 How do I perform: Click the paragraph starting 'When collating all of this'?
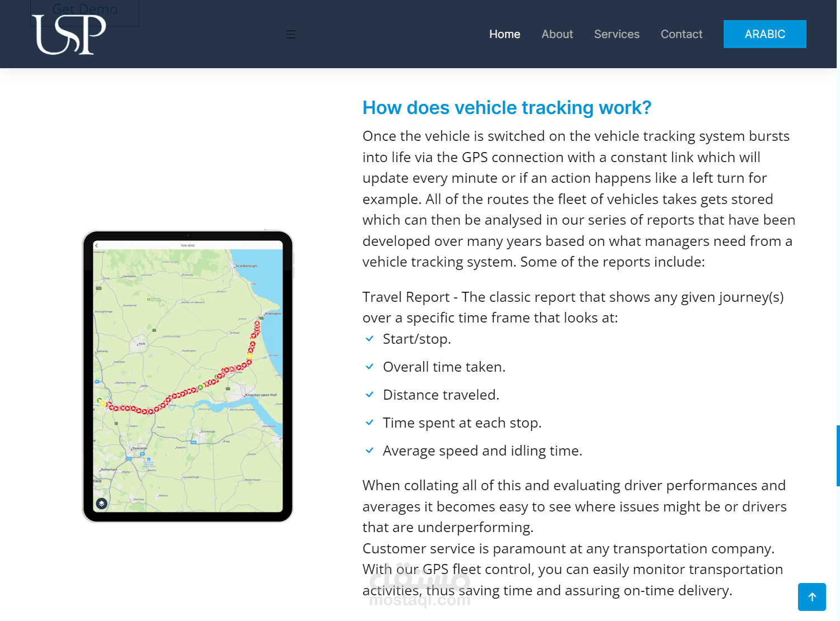coord(574,506)
